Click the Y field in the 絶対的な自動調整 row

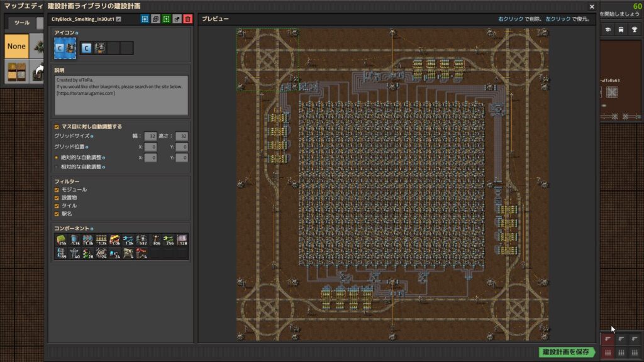click(x=182, y=158)
